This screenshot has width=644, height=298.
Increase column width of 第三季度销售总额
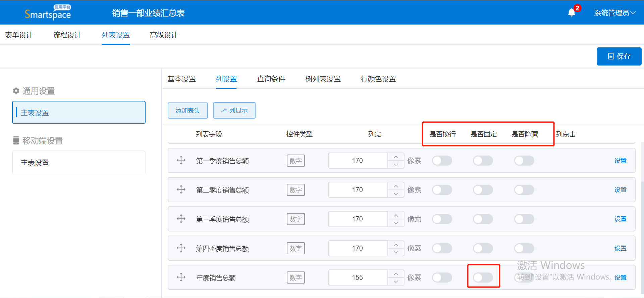(x=396, y=215)
